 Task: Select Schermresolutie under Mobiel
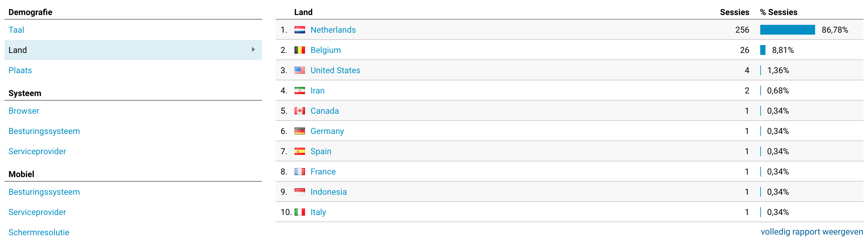click(x=39, y=232)
